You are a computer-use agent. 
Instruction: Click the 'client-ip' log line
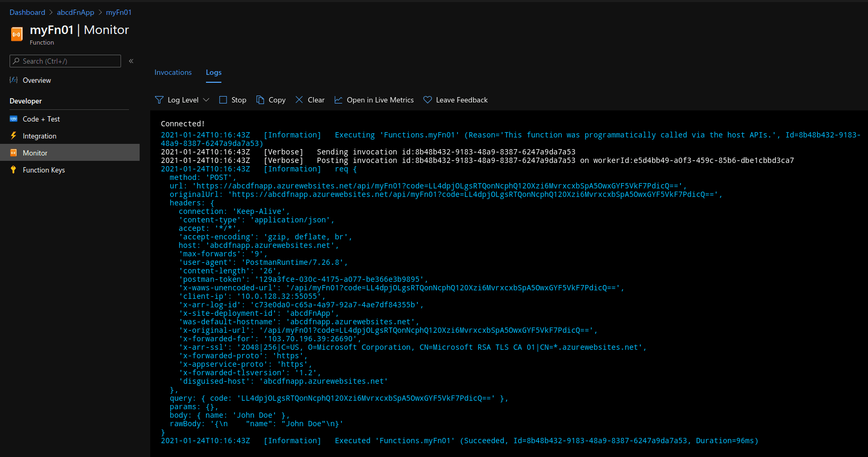point(252,296)
